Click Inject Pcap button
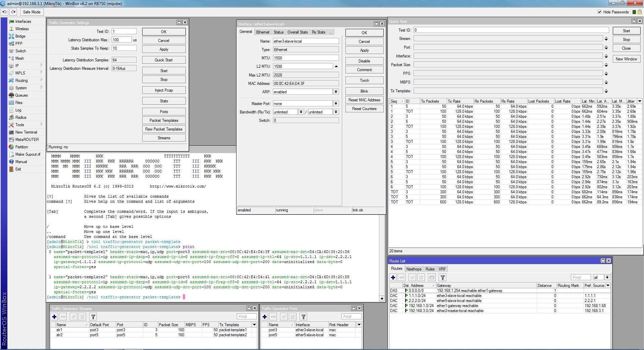 click(164, 90)
